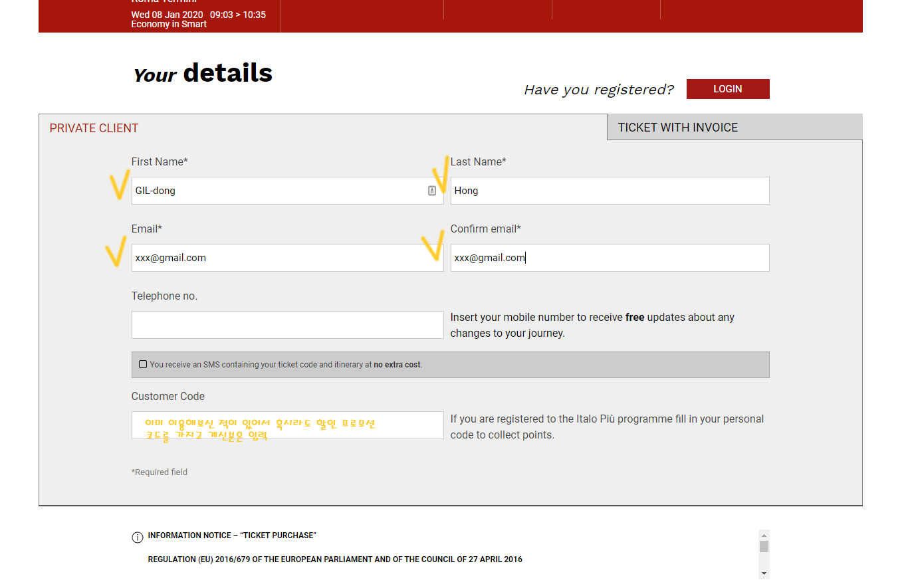Focus the First Name input field
Viewport: 912px width, 588px height.
click(x=287, y=191)
